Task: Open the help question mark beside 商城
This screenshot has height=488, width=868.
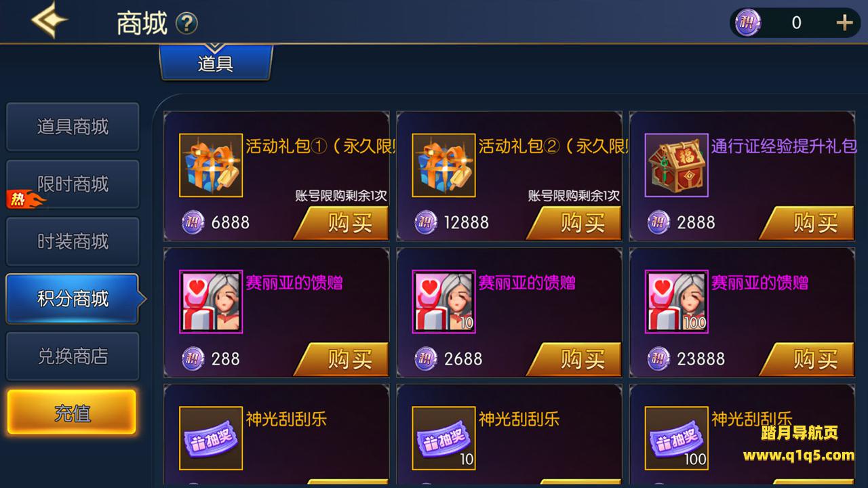Action: click(186, 24)
